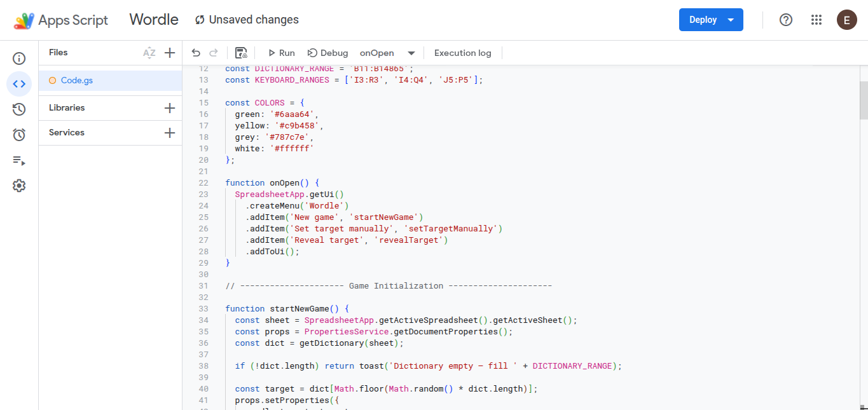This screenshot has width=868, height=410.
Task: Open the Google account avatar menu
Action: tap(847, 20)
